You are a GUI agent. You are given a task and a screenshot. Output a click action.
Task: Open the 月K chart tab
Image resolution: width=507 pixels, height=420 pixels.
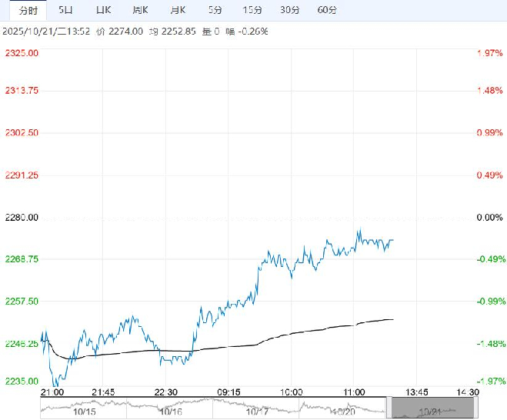pyautogui.click(x=178, y=10)
